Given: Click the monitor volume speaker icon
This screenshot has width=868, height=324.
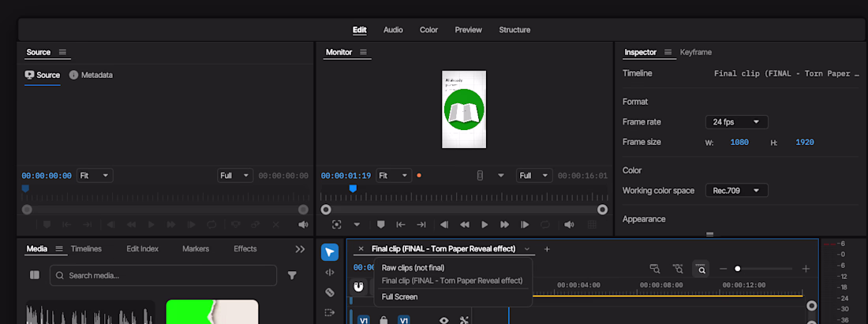Looking at the screenshot, I should (x=569, y=225).
